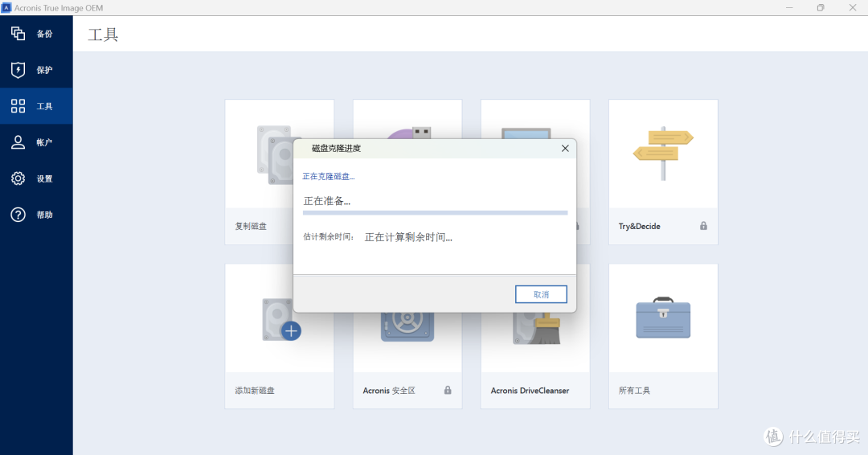Screen dimensions: 868x455
Task: Click the Acronis 安全区 safe vault icon
Action: point(407,327)
